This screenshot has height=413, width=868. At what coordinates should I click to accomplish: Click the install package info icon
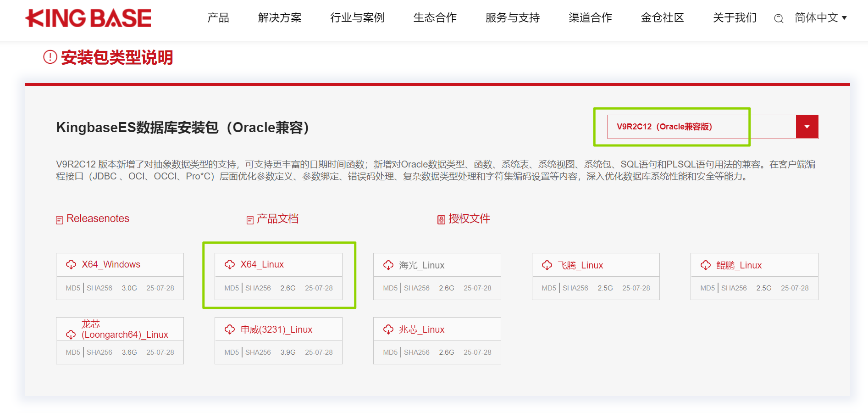[x=50, y=57]
